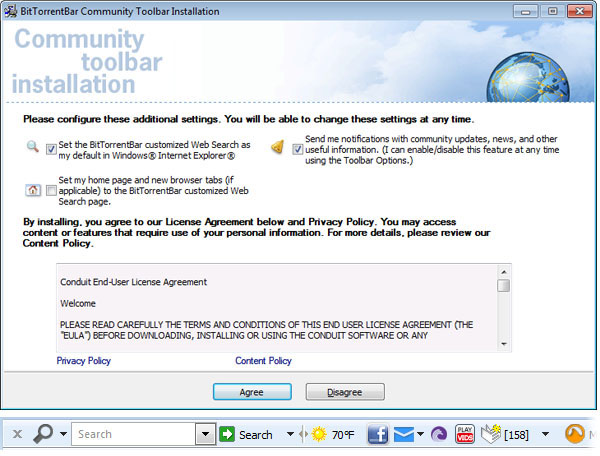This screenshot has width=600, height=456.
Task: Click the 'Welcome' text in license box
Action: point(78,304)
